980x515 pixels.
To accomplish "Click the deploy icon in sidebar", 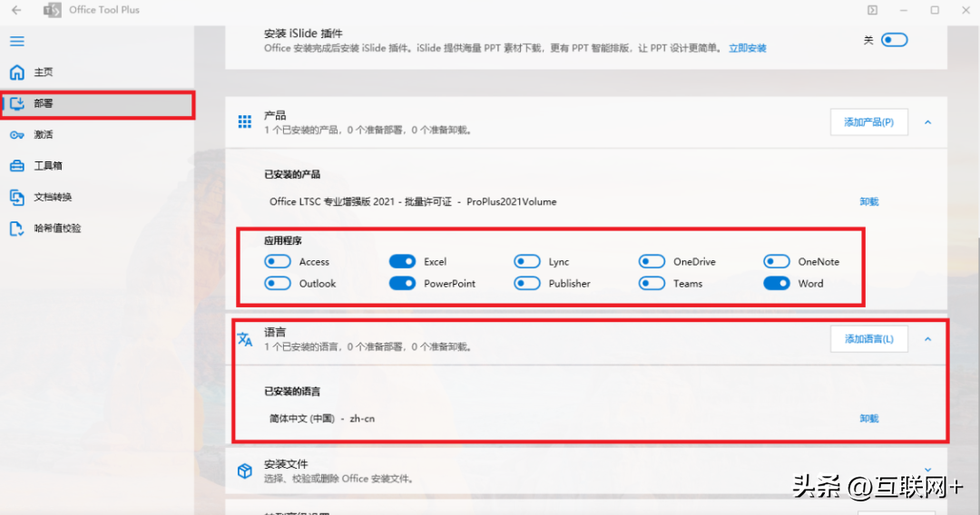I will tap(17, 103).
